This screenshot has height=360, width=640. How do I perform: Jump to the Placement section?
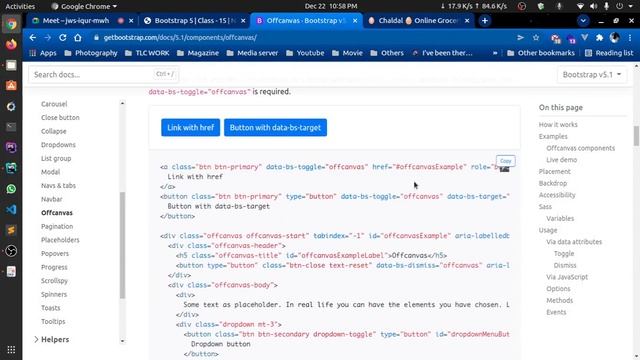click(554, 172)
